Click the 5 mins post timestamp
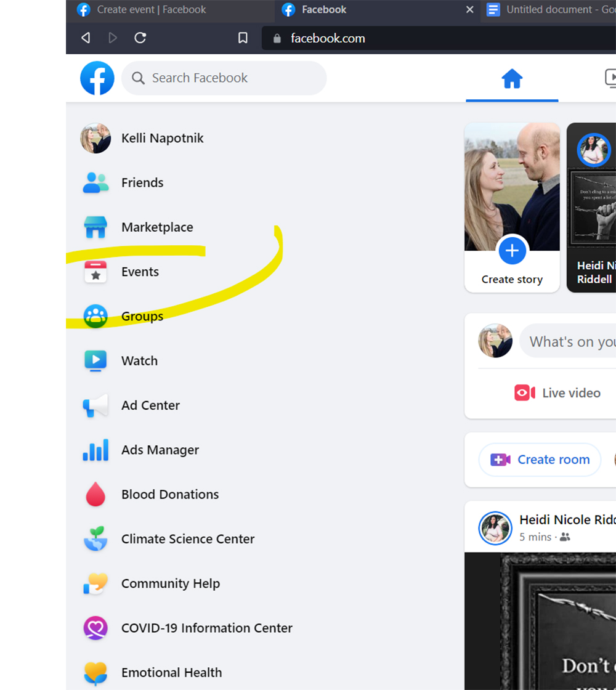 (535, 537)
